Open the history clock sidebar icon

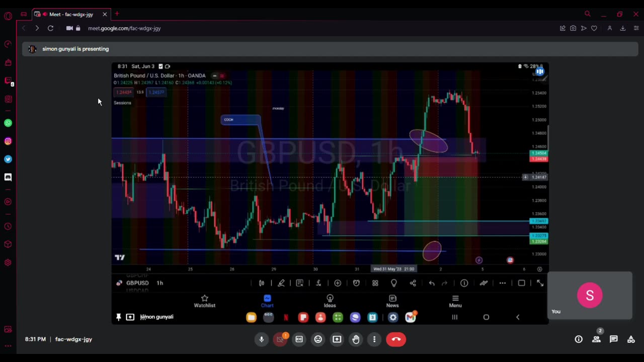pos(8,227)
